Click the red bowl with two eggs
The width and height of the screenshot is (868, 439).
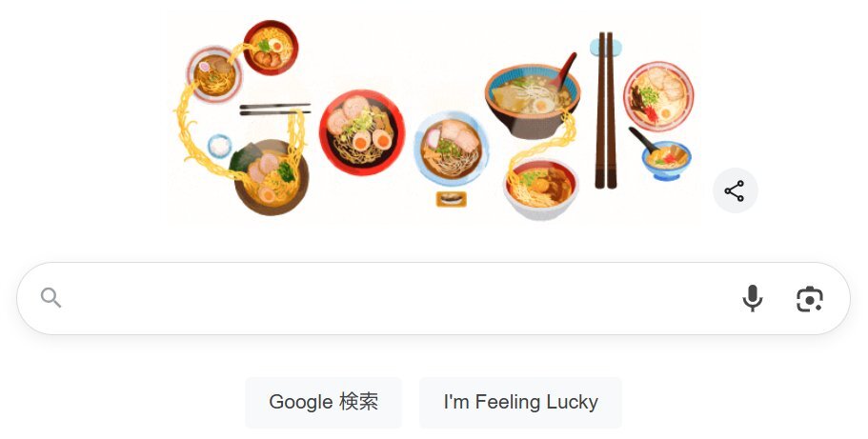pyautogui.click(x=362, y=132)
